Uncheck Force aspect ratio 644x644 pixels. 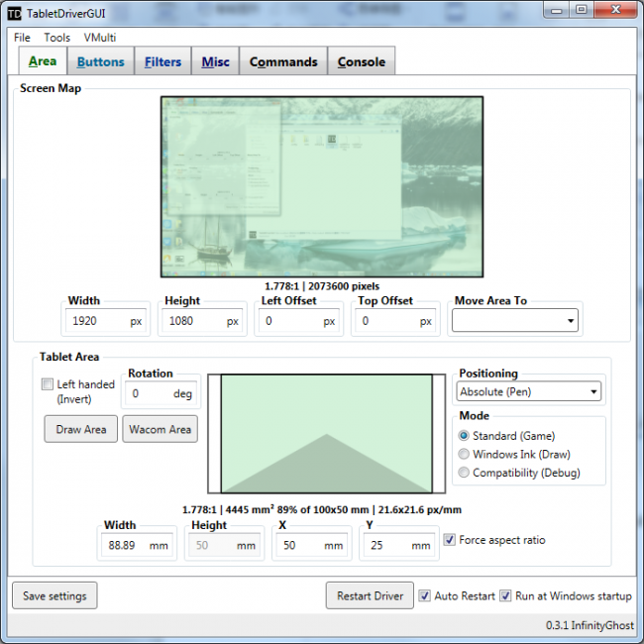(450, 540)
